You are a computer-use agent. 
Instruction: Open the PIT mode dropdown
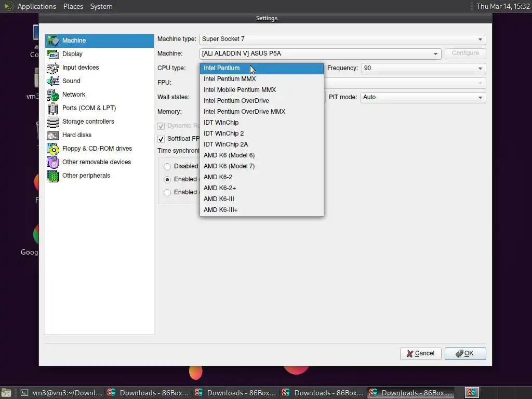click(423, 97)
